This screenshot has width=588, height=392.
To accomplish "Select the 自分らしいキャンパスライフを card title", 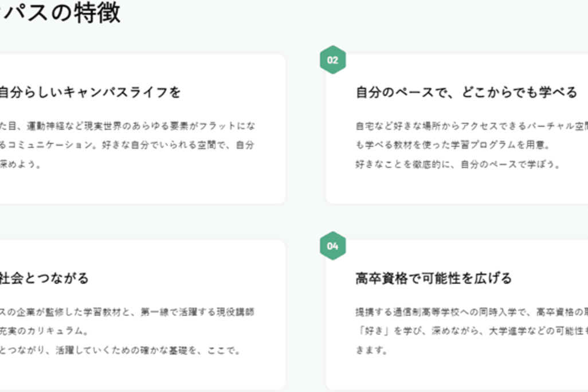I will (89, 92).
